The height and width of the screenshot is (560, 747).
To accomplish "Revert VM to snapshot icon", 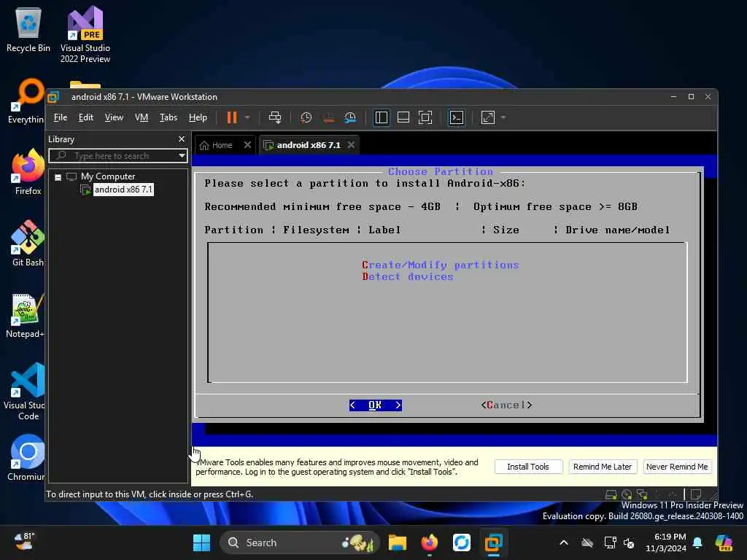I will coord(329,117).
